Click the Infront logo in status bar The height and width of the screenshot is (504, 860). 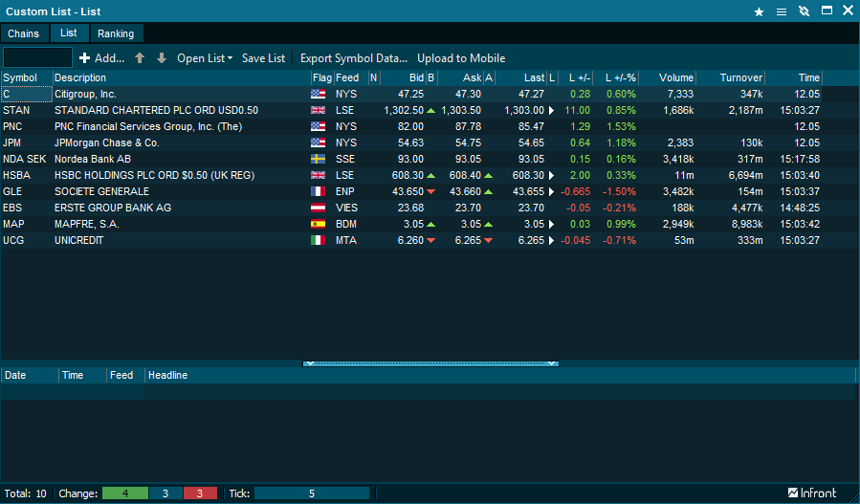812,493
